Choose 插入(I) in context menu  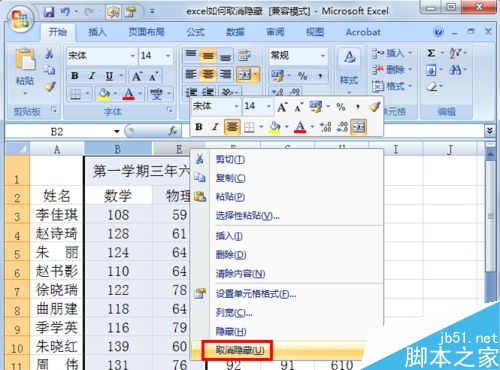(287, 236)
